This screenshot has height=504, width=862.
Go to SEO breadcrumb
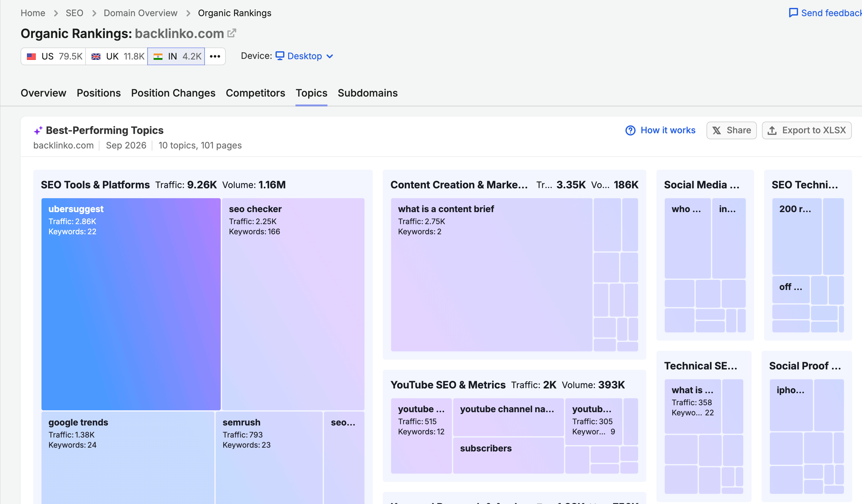(74, 13)
